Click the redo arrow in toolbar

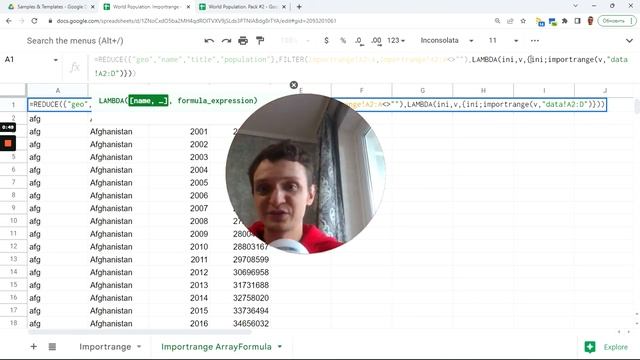click(226, 40)
